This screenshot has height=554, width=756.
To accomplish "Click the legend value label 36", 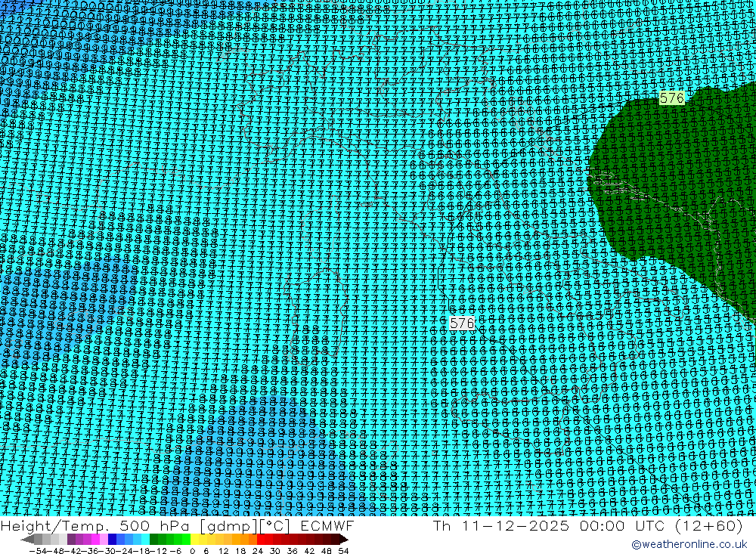I will click(292, 551).
